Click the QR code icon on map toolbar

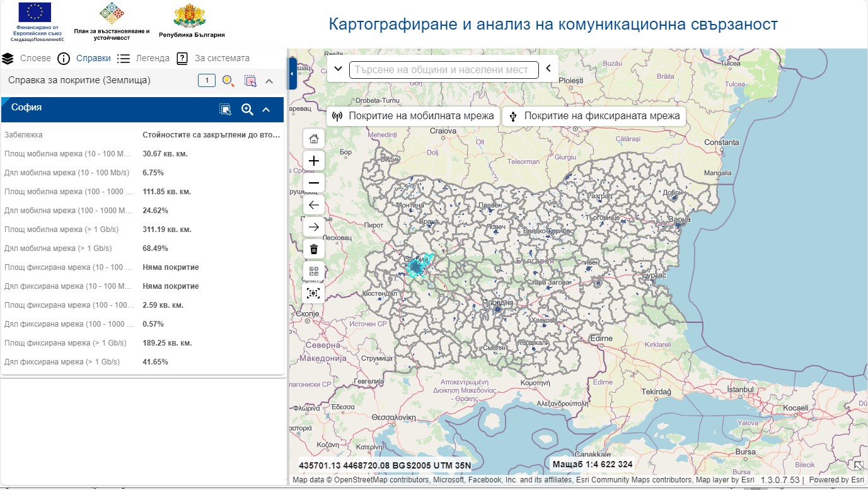[x=314, y=271]
